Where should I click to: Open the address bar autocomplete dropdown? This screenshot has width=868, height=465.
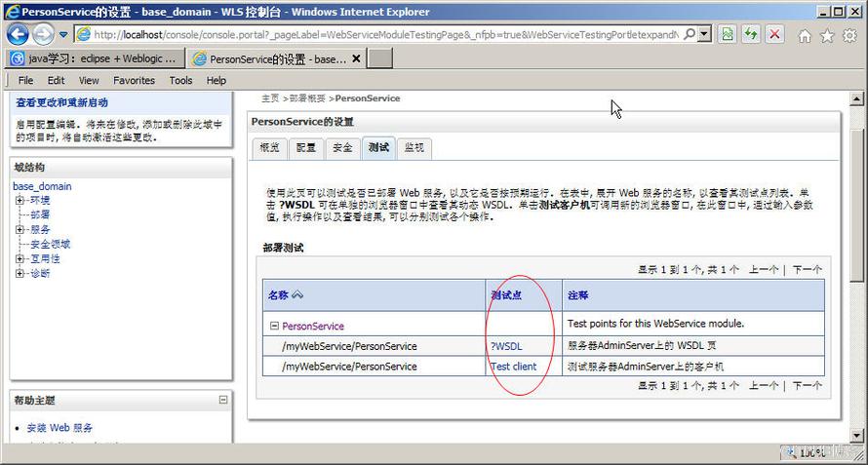(x=703, y=34)
